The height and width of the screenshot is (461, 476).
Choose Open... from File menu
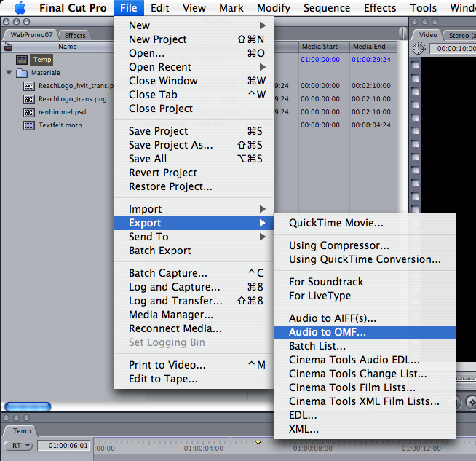tap(194, 53)
